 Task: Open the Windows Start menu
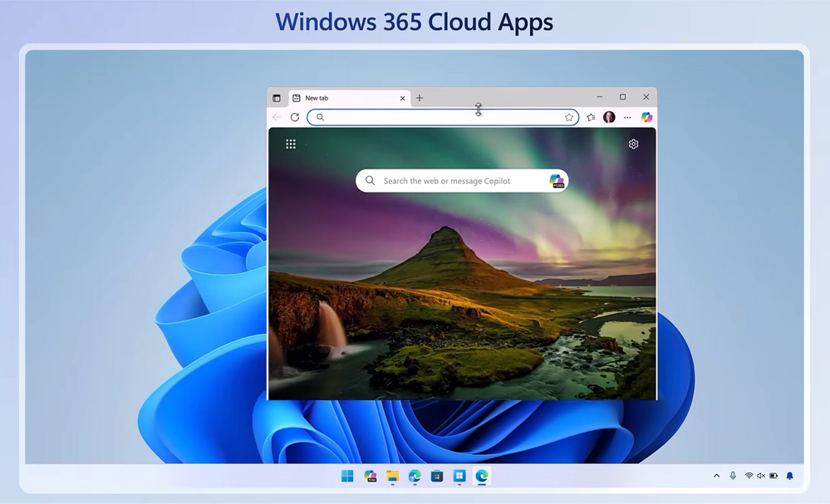[x=347, y=476]
